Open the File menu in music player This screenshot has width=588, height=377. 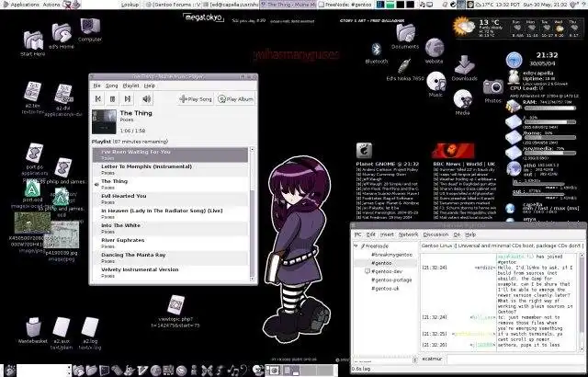tap(96, 86)
